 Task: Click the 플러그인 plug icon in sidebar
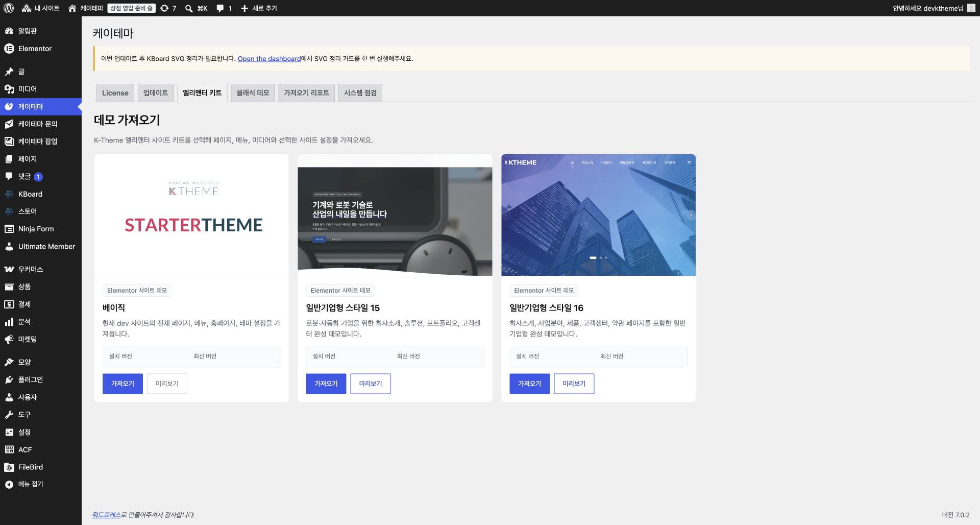[9, 379]
